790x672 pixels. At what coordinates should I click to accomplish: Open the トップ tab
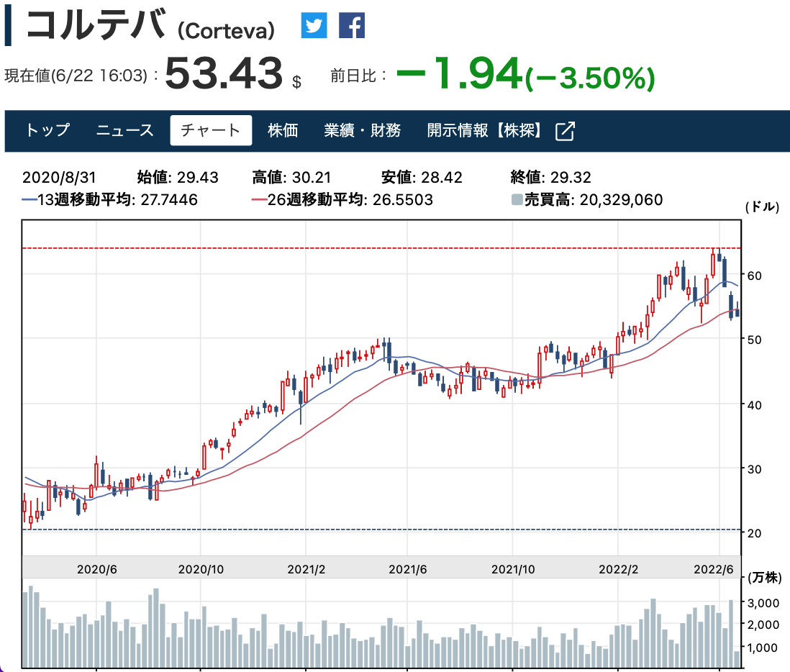tap(48, 130)
